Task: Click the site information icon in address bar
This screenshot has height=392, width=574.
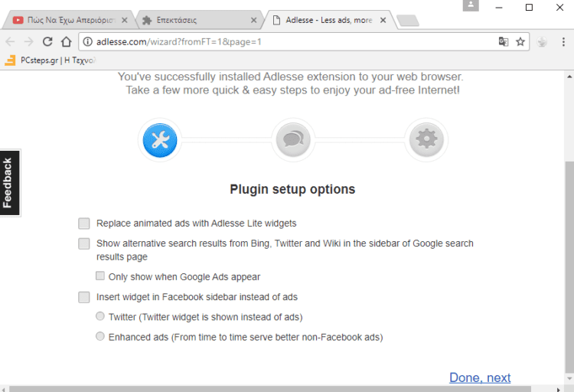Action: [x=88, y=42]
